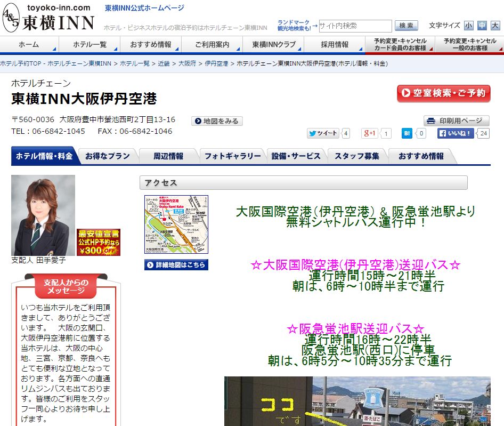Switch to the 周辺情報 tab
The image size is (504, 426).
168,156
